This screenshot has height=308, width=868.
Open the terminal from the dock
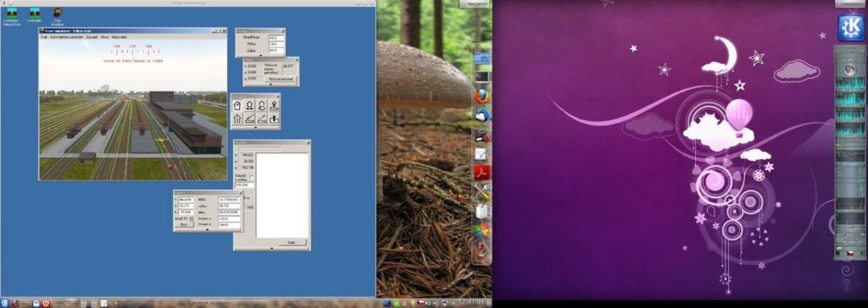point(481,77)
